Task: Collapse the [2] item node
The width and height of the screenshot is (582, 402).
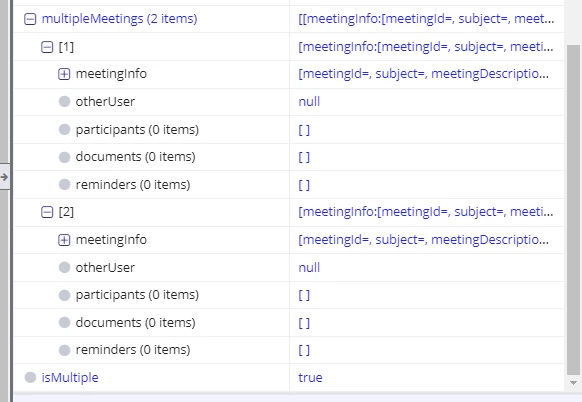Action: pos(47,212)
